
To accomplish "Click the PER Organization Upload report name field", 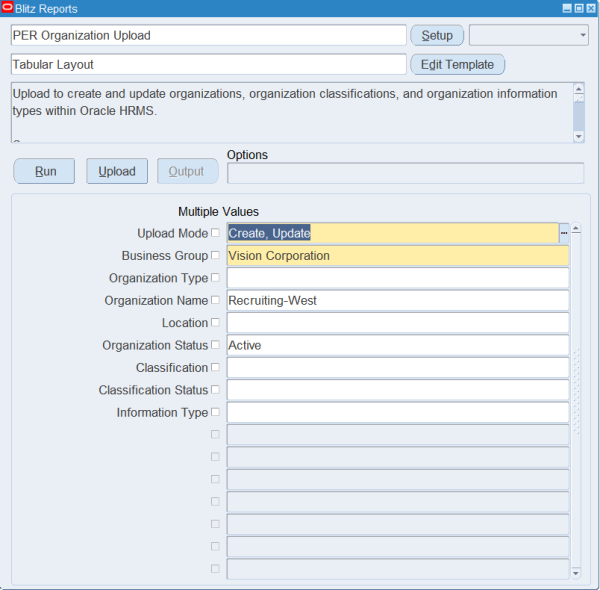I will 209,35.
